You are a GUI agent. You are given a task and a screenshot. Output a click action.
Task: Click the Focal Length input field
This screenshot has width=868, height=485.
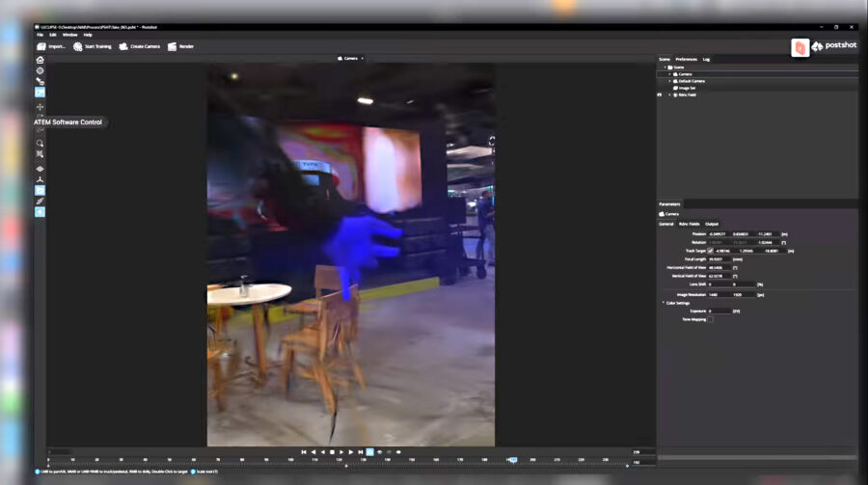pyautogui.click(x=719, y=259)
